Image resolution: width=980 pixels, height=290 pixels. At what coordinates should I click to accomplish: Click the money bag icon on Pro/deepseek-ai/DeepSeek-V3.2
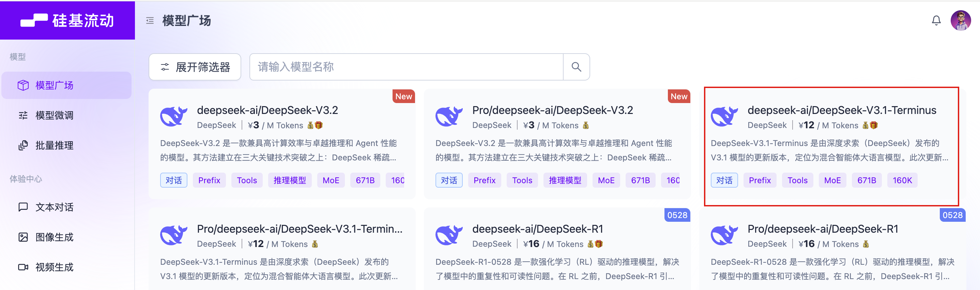click(x=586, y=125)
